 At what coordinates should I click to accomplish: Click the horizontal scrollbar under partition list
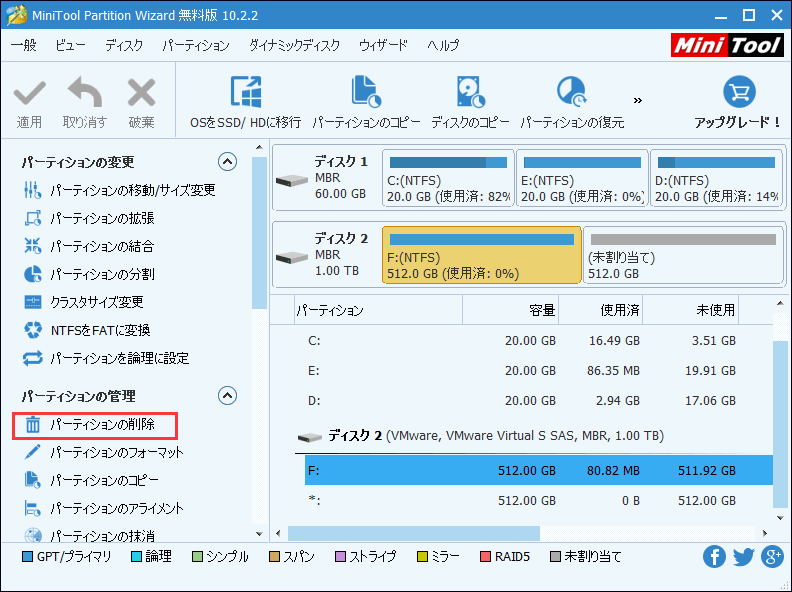413,533
